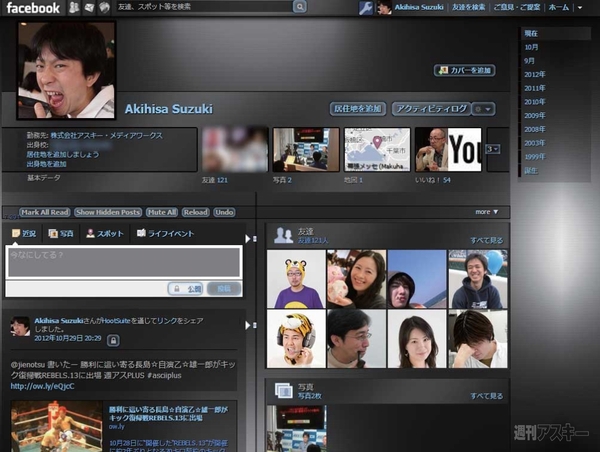Click the 投稿 post button

click(224, 289)
